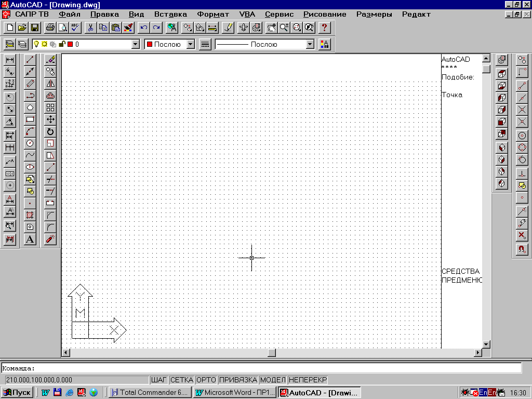The image size is (532, 399).
Task: Click the Snap to Intersection icon
Action: point(522,110)
